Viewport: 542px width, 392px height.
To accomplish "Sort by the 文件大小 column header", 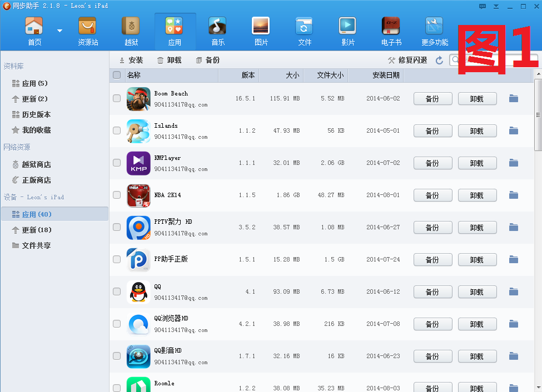I will pos(326,76).
